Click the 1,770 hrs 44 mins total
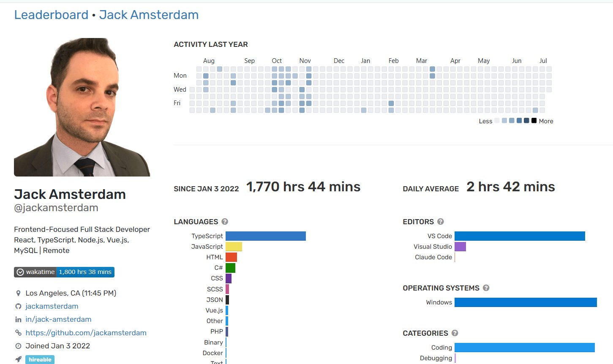This screenshot has height=364, width=613. point(303,187)
